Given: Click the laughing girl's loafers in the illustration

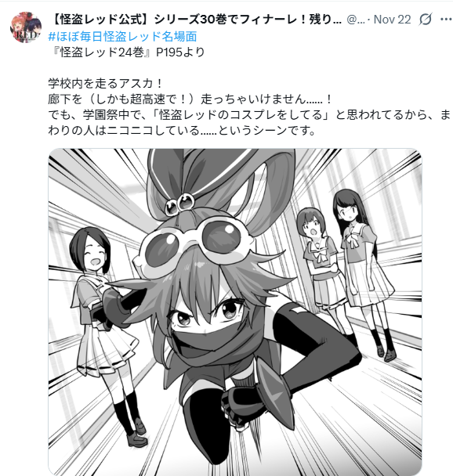Looking at the screenshot, I should click(138, 433).
